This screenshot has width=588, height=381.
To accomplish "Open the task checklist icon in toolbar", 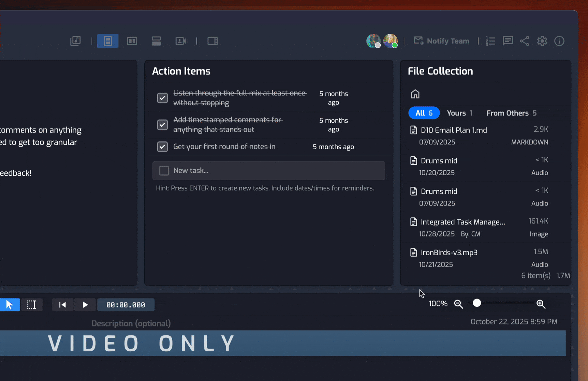I will (x=490, y=41).
